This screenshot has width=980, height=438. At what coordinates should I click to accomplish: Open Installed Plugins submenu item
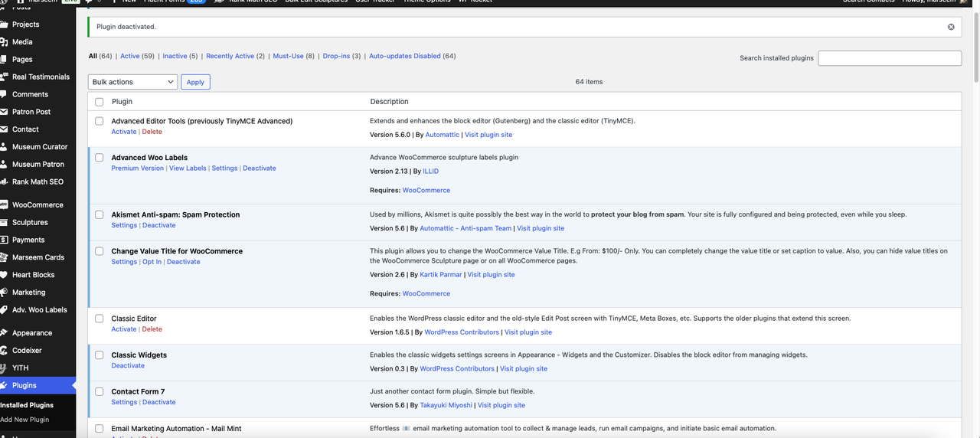coord(27,405)
